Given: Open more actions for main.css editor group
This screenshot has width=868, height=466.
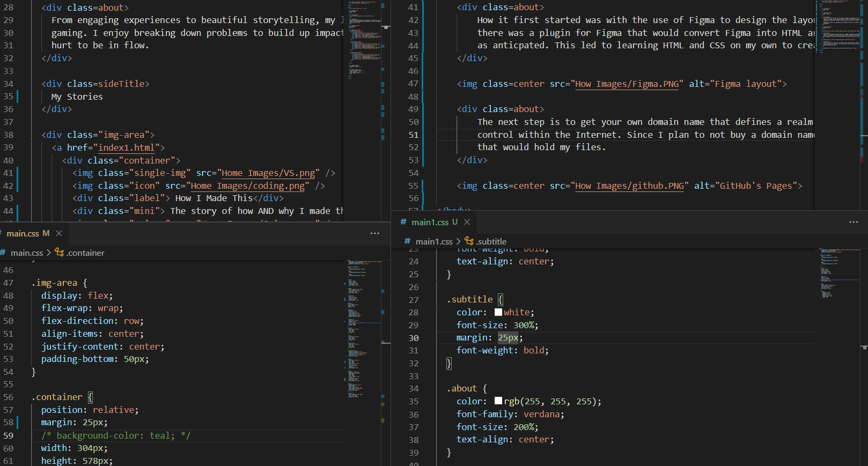Looking at the screenshot, I should 374,233.
